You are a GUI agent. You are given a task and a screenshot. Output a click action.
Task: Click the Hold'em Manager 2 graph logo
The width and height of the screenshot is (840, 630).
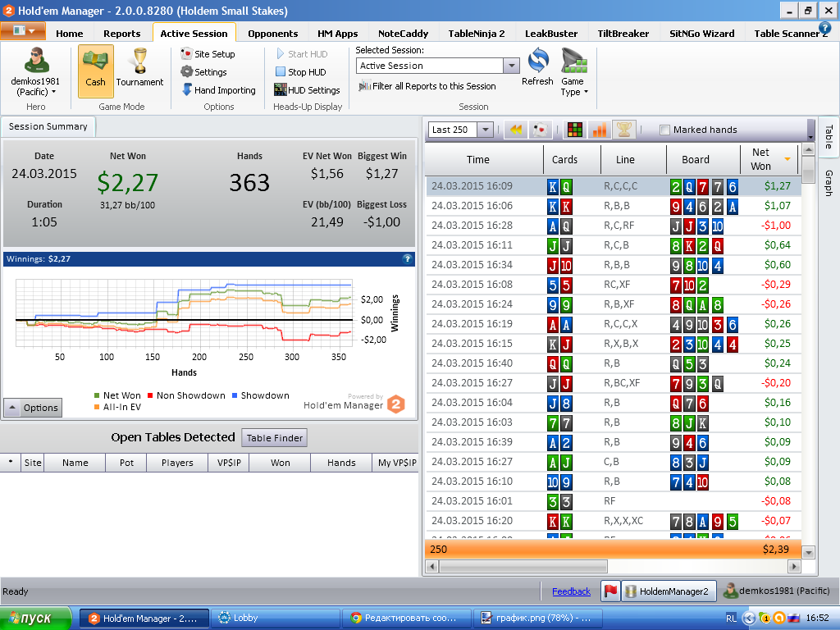[396, 404]
